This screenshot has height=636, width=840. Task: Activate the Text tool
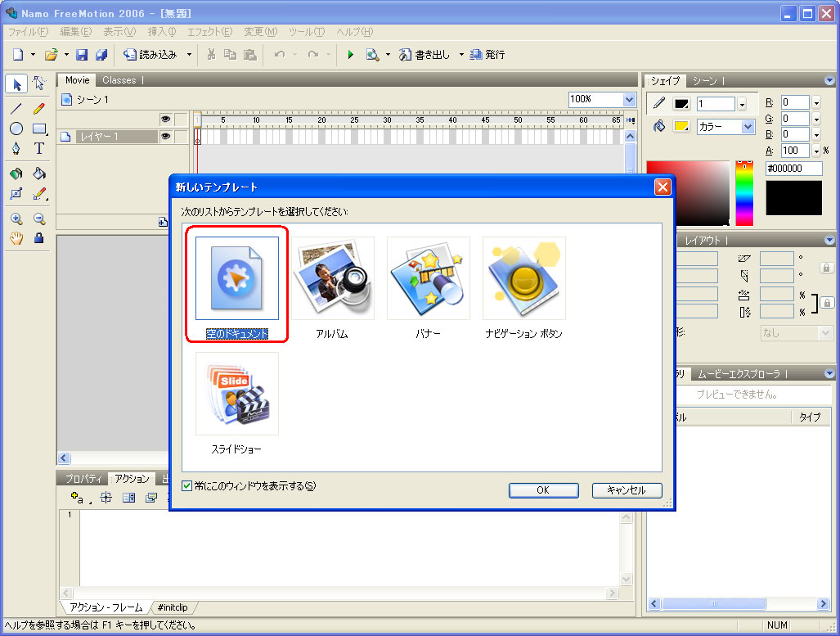pyautogui.click(x=38, y=148)
